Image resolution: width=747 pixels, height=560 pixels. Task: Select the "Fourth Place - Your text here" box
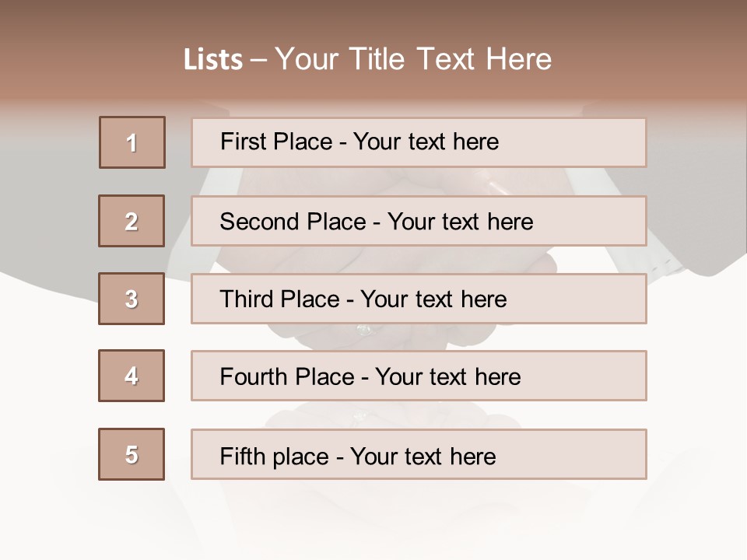point(419,376)
